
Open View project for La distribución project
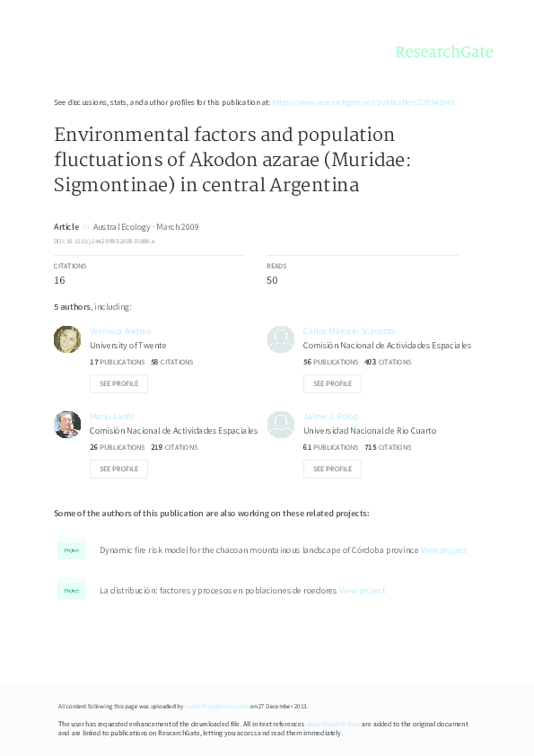(x=363, y=590)
